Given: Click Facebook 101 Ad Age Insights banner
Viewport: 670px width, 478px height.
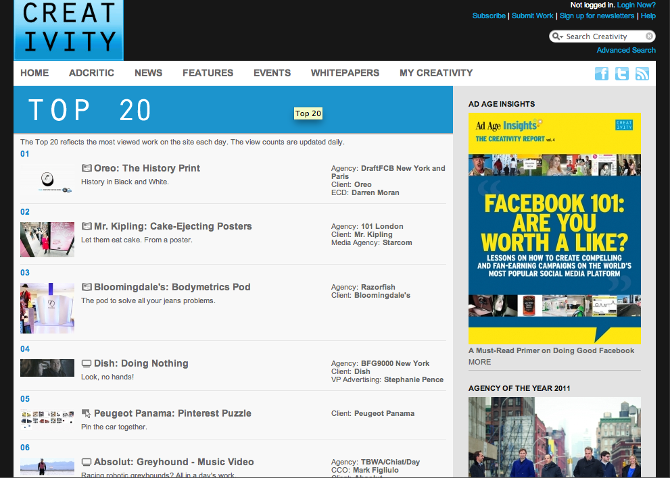Looking at the screenshot, I should pyautogui.click(x=555, y=229).
